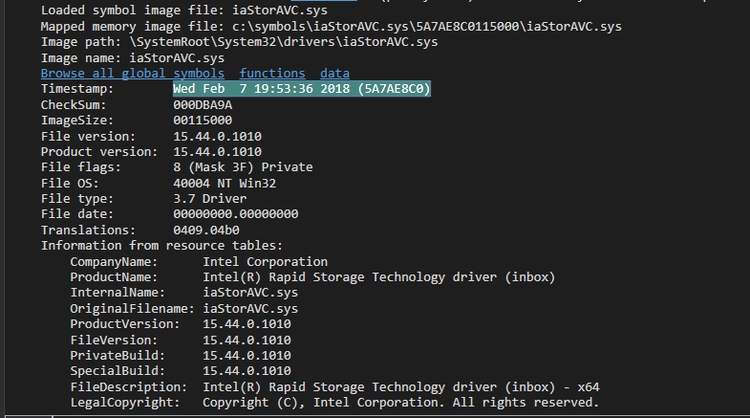Click the Translations value 0409.04b0
The height and width of the screenshot is (418, 750).
[206, 230]
